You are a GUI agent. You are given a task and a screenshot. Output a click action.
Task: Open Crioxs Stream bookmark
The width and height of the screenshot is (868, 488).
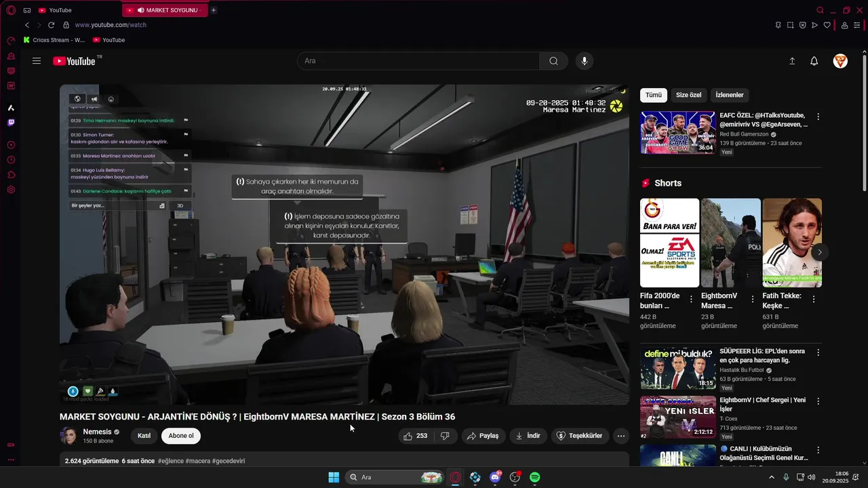pyautogui.click(x=54, y=40)
